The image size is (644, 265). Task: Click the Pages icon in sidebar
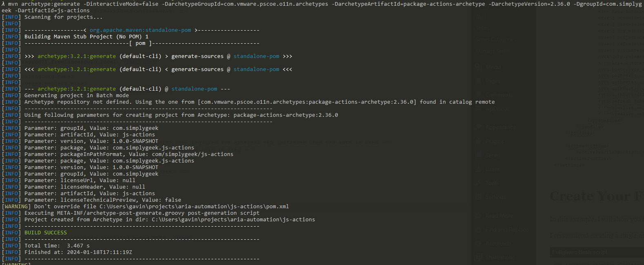(x=478, y=81)
